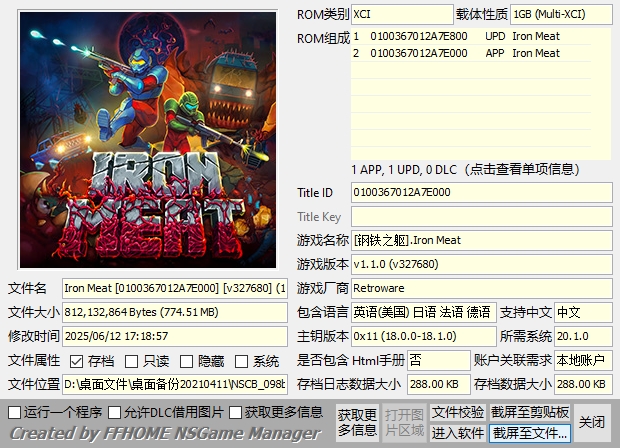Screen dimensions: 620x448
Task: Click the 文件校验 button
Action: 458,412
